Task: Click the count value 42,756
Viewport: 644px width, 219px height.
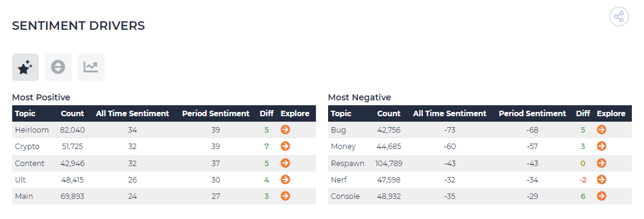Action: pos(389,130)
